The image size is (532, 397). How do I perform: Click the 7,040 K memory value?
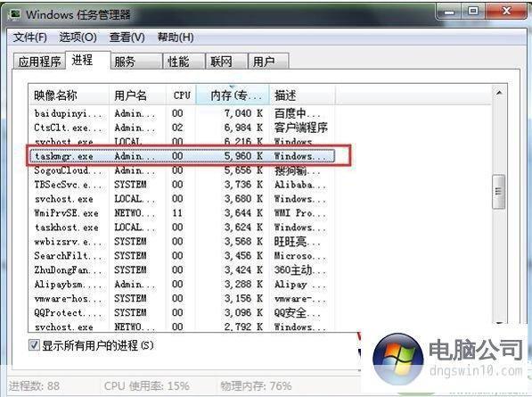point(243,113)
